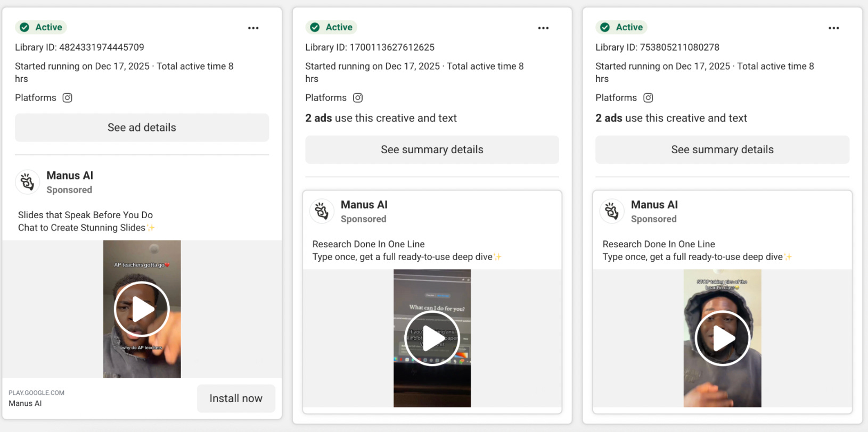Image resolution: width=868 pixels, height=432 pixels.
Task: Click PLAY.GOOGLE.COM link text
Action: (36, 393)
